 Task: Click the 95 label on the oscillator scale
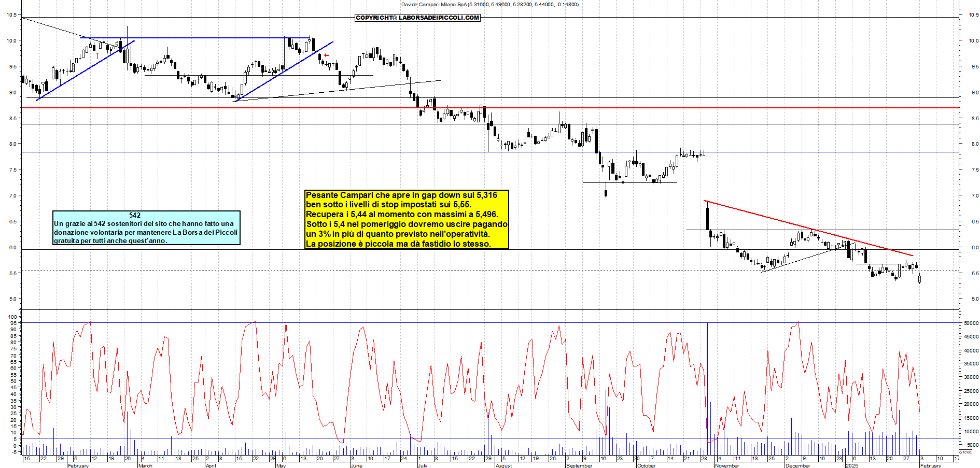click(14, 323)
